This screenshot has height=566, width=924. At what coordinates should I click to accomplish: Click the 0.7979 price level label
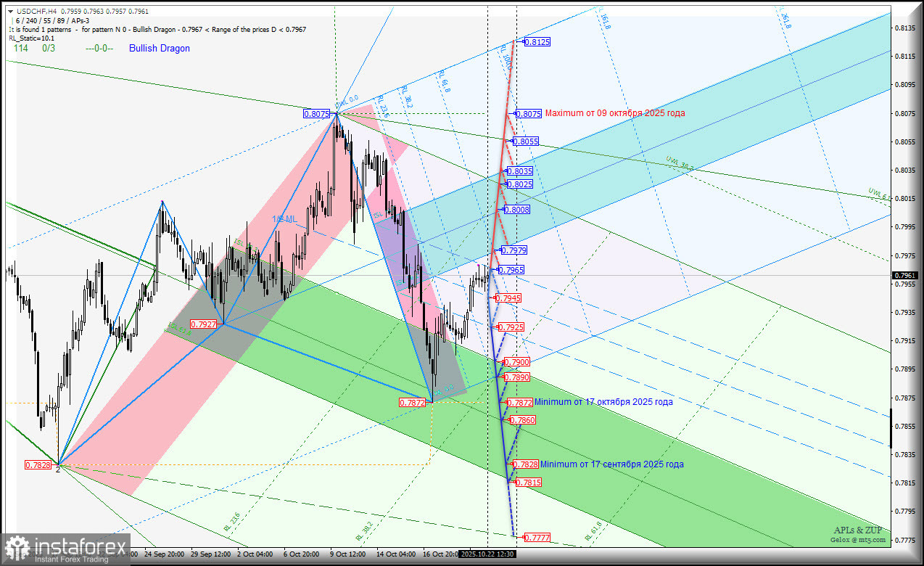click(x=513, y=250)
